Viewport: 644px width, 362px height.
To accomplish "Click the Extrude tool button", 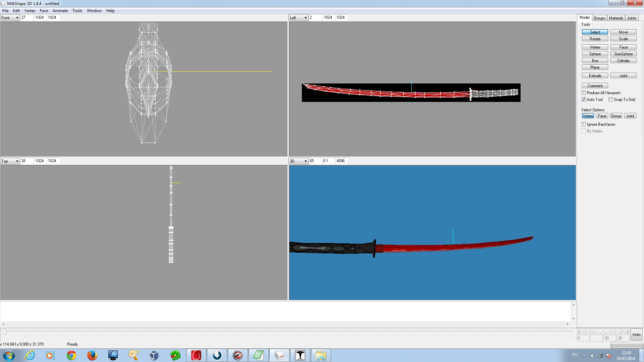I will [595, 76].
